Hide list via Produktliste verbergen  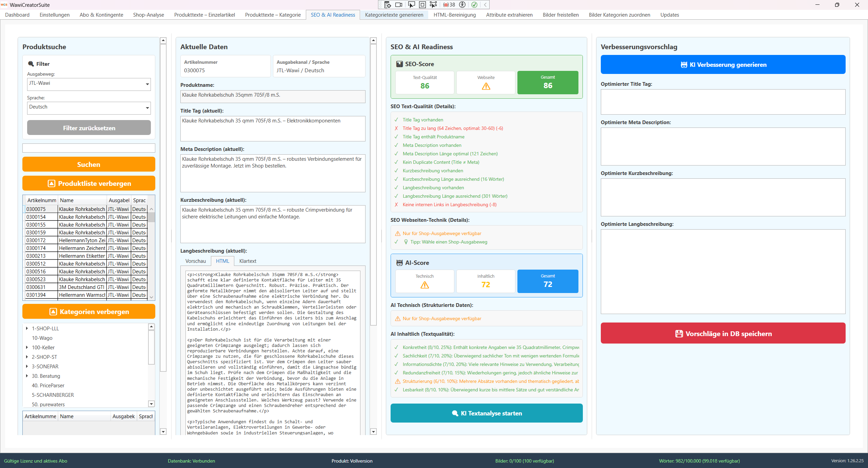click(x=89, y=183)
